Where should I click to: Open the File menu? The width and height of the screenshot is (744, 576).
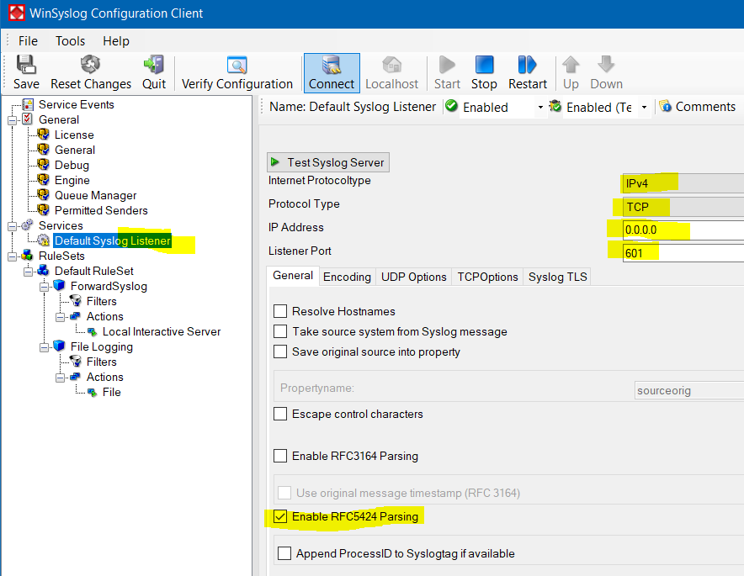click(28, 41)
